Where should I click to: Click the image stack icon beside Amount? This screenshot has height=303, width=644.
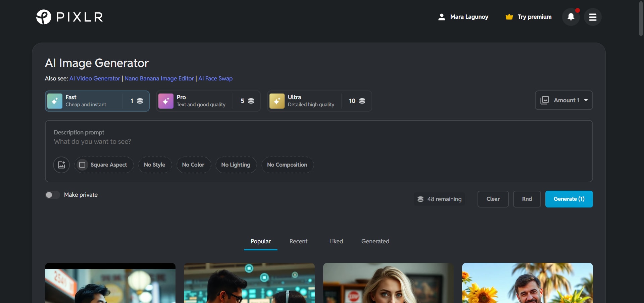[x=545, y=100]
